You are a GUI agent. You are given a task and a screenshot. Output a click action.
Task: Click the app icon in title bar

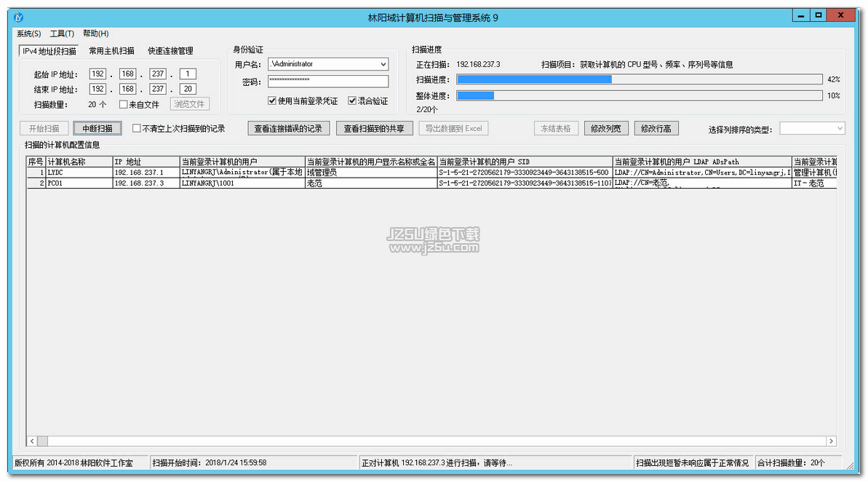pyautogui.click(x=18, y=17)
